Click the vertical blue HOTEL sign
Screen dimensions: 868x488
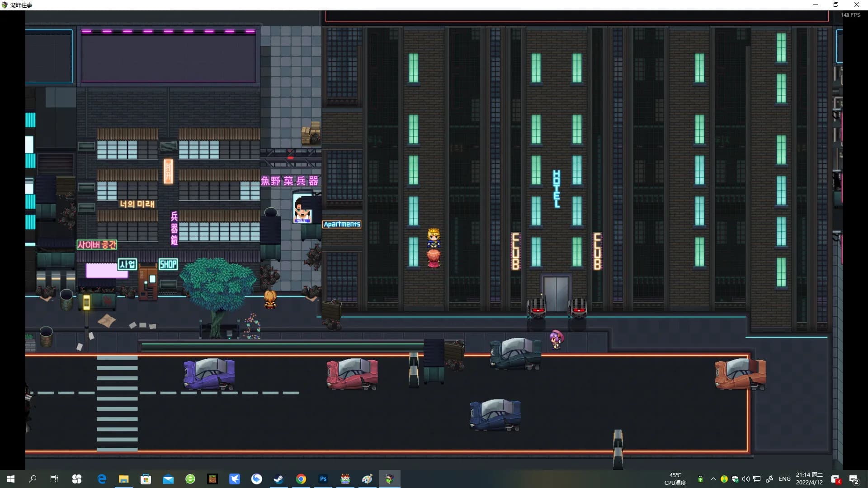click(557, 189)
